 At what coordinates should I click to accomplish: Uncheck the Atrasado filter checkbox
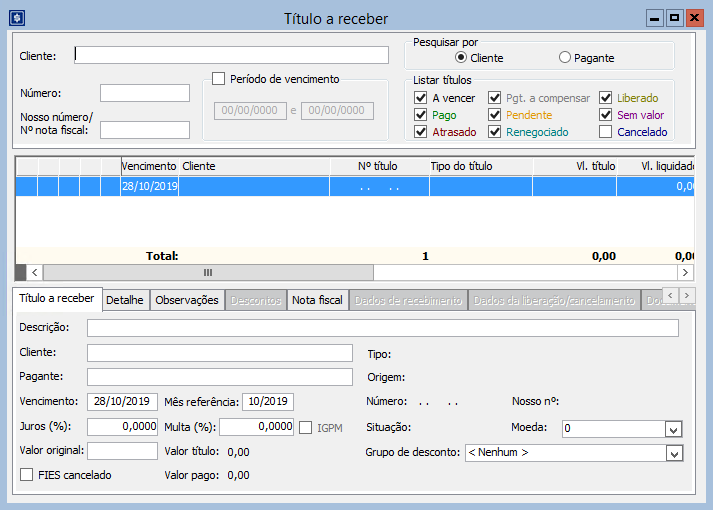pyautogui.click(x=421, y=132)
